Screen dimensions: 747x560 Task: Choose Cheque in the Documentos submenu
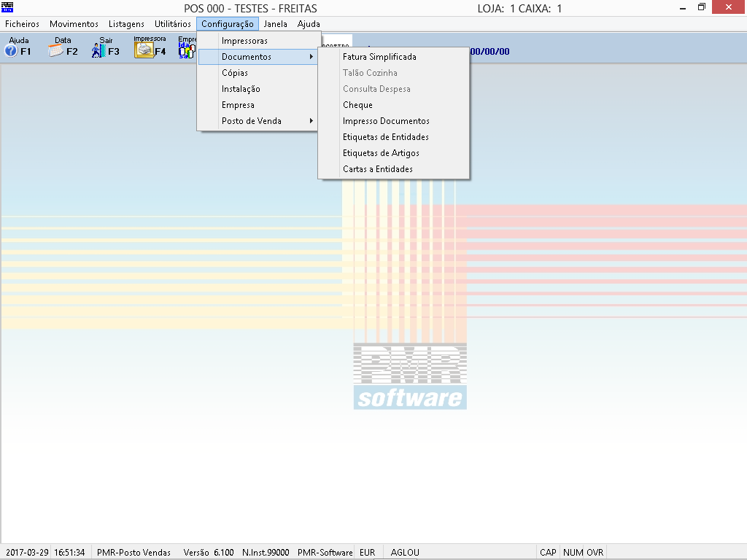pyautogui.click(x=357, y=105)
